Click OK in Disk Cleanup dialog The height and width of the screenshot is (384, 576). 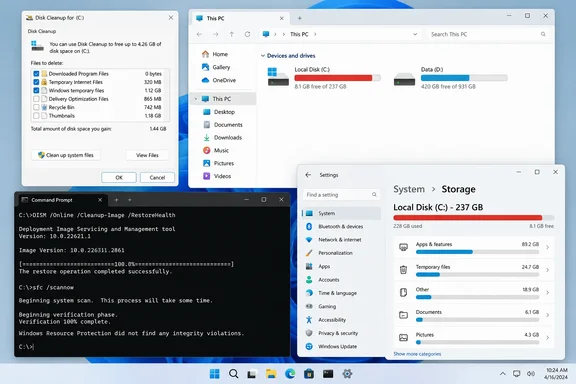click(119, 177)
